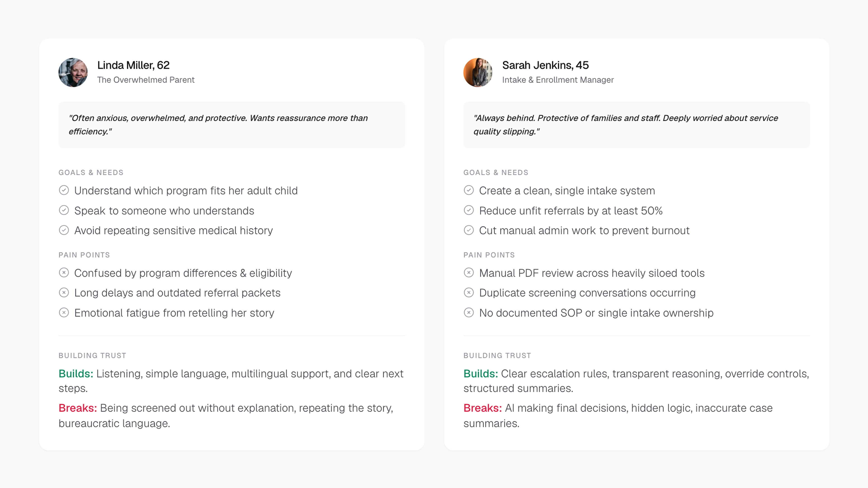Select the 'Linda Miller, 62' name heading
Viewport: 868px width, 488px height.
pyautogui.click(x=133, y=65)
